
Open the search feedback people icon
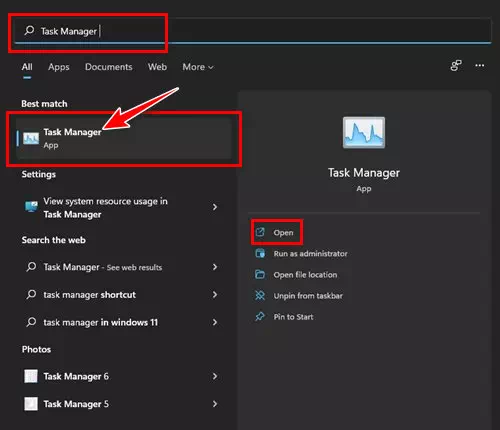456,66
